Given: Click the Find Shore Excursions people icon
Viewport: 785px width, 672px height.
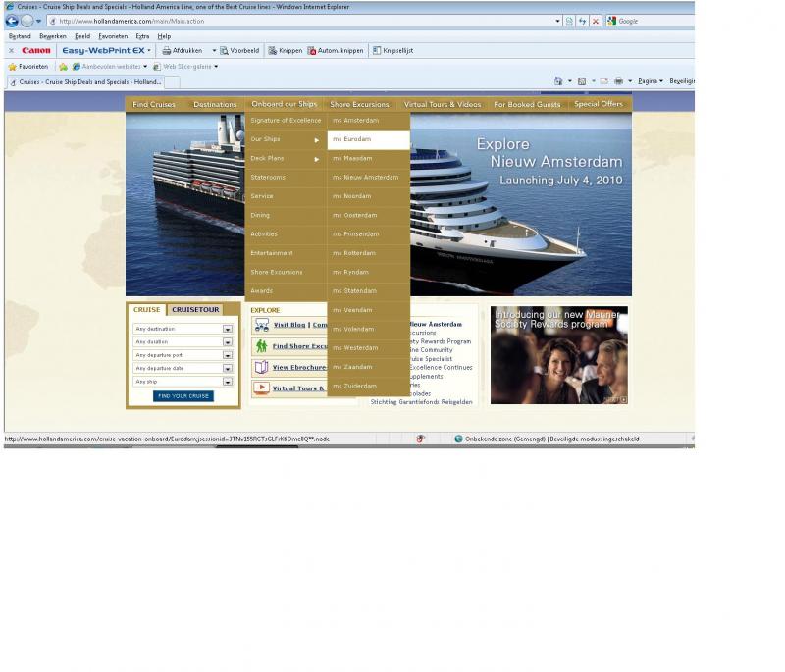Looking at the screenshot, I should pyautogui.click(x=261, y=345).
